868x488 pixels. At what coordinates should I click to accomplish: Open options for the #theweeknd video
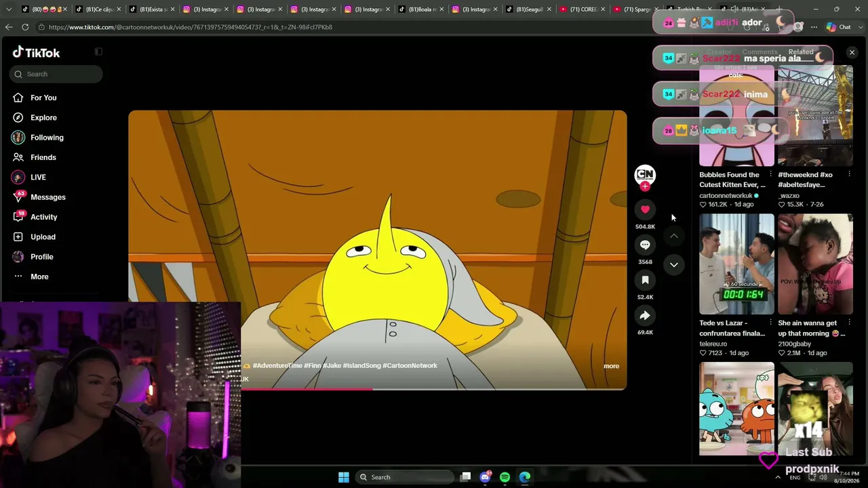[x=849, y=174]
